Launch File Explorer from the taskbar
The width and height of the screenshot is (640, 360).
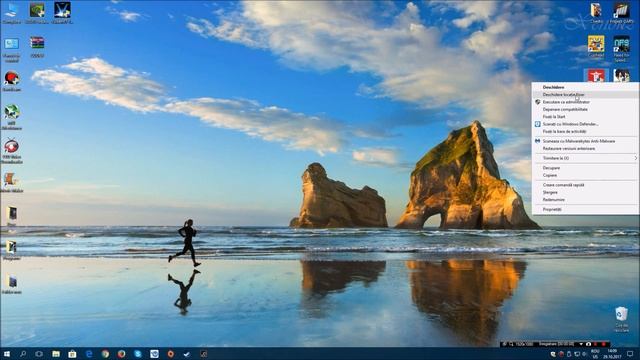56,353
